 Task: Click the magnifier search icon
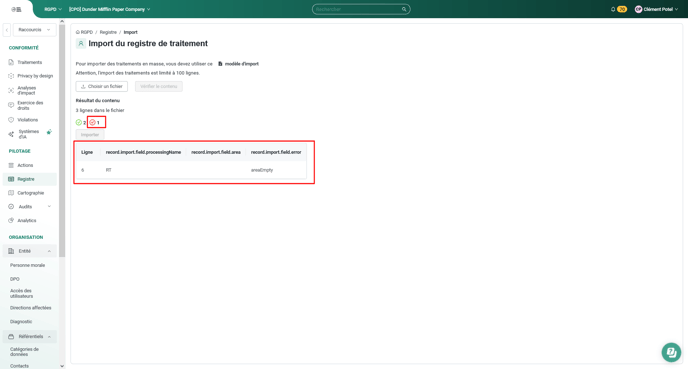[x=404, y=9]
